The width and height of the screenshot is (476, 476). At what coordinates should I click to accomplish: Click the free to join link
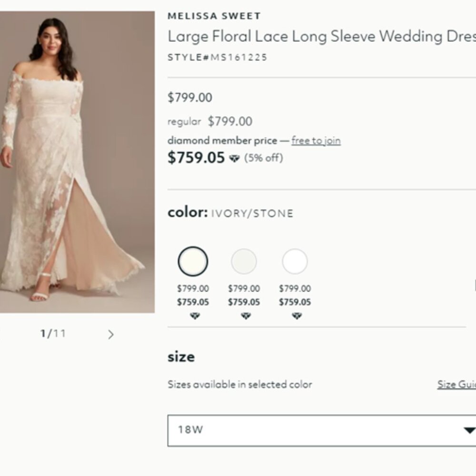pos(316,140)
